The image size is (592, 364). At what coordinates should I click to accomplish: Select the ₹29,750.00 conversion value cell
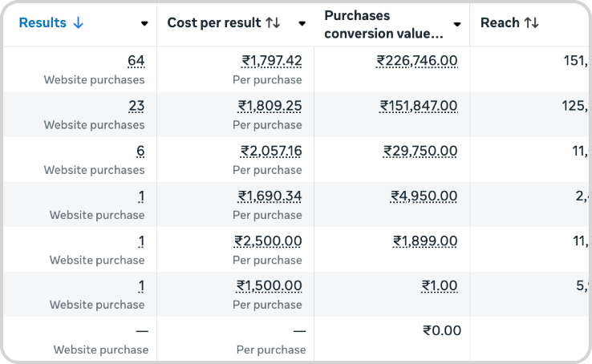(420, 151)
